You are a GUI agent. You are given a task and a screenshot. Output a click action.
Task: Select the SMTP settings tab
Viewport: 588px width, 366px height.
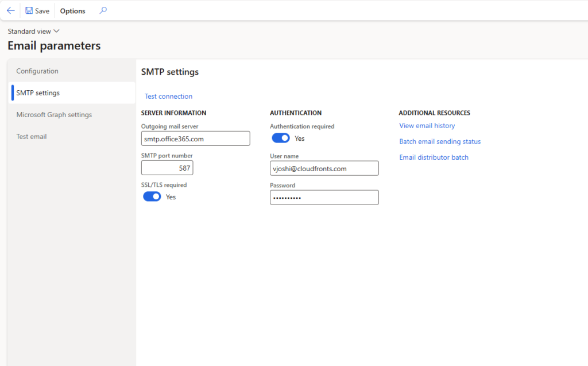(x=38, y=93)
